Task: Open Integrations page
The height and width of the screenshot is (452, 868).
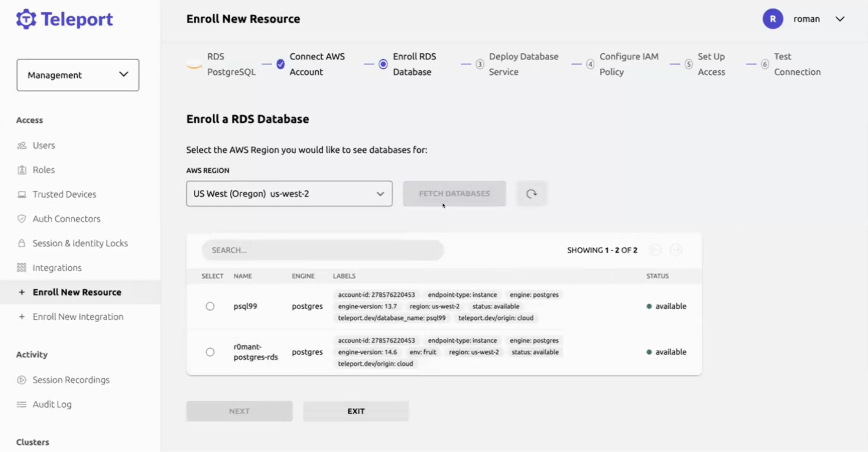Action: click(57, 268)
